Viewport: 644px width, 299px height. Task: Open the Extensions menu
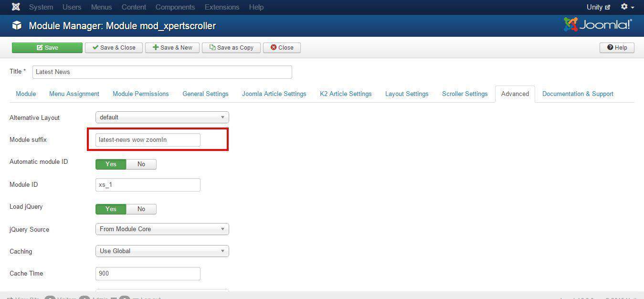222,7
